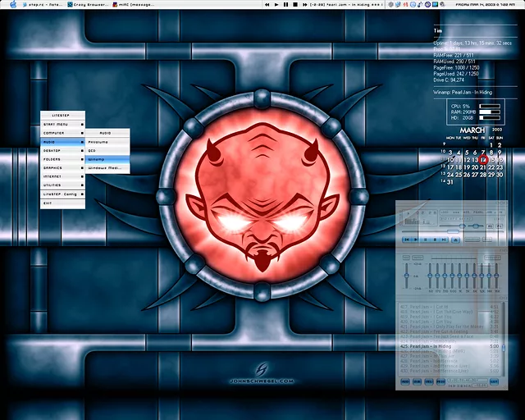Open the mIRC taskbar button

point(133,4)
